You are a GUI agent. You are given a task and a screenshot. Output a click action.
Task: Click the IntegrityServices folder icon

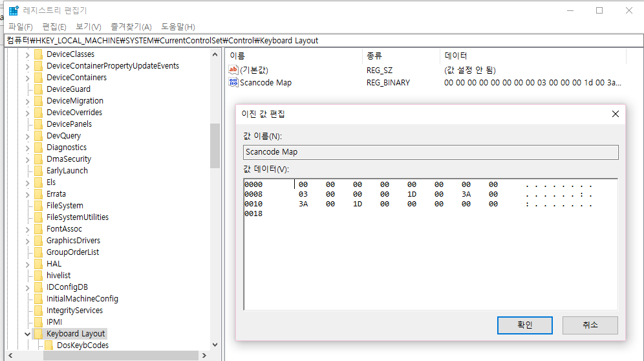(x=39, y=311)
